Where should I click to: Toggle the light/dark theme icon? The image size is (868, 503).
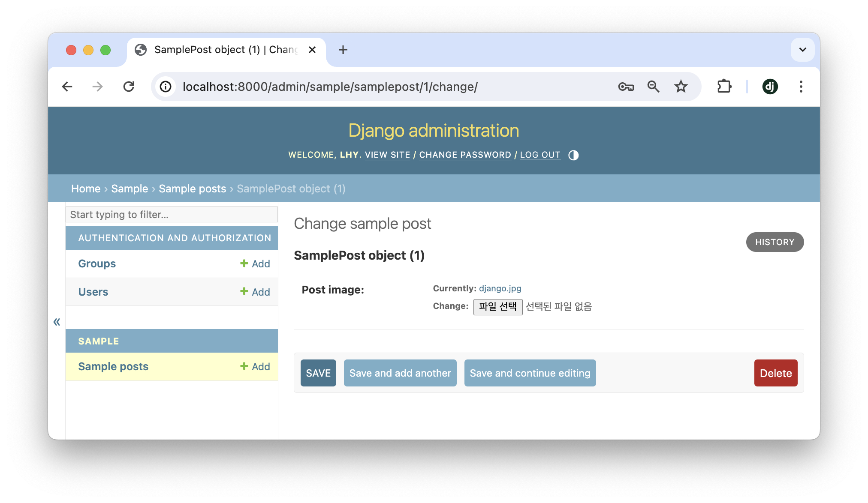click(x=573, y=155)
